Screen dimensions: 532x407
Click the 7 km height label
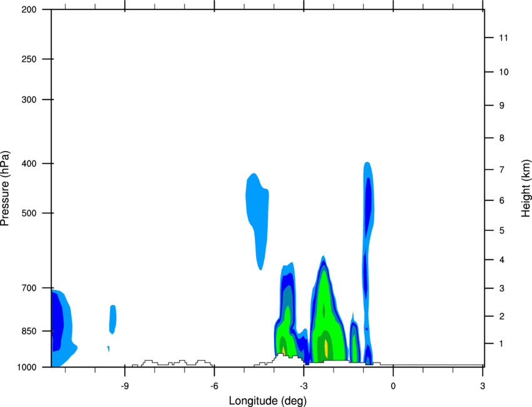(x=502, y=170)
